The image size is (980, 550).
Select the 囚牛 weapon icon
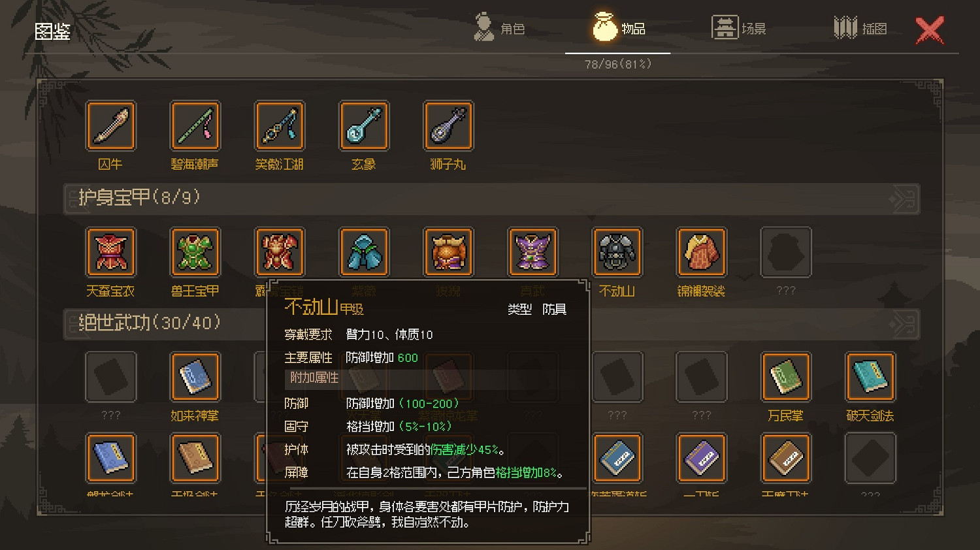[x=110, y=125]
